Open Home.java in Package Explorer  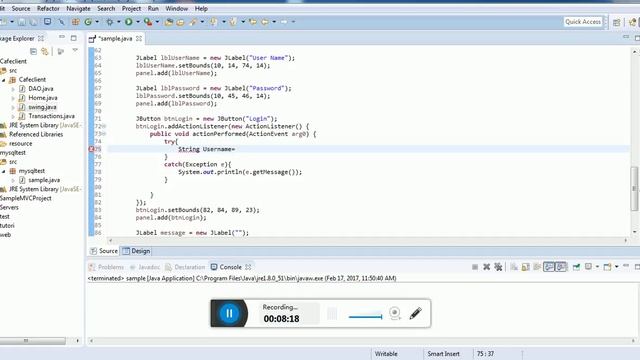coord(42,98)
